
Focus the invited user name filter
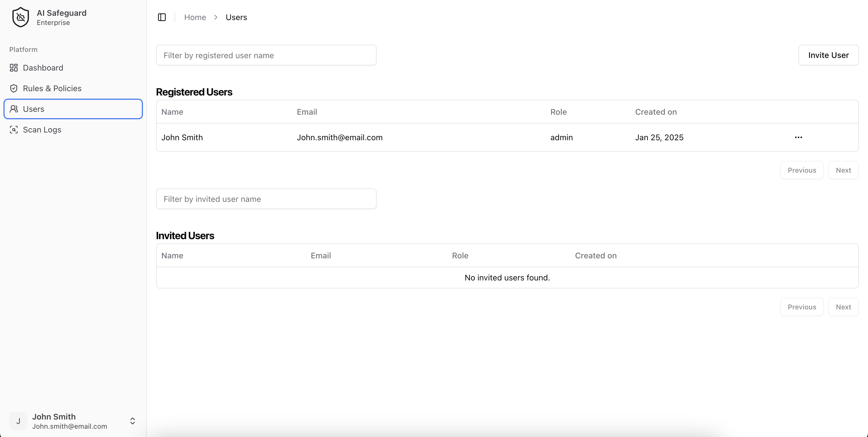coord(266,199)
